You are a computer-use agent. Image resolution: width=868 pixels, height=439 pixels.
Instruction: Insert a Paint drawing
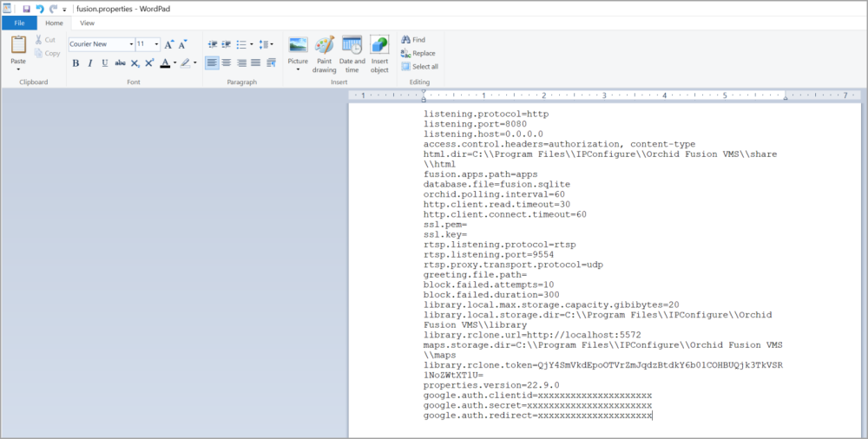(x=325, y=54)
